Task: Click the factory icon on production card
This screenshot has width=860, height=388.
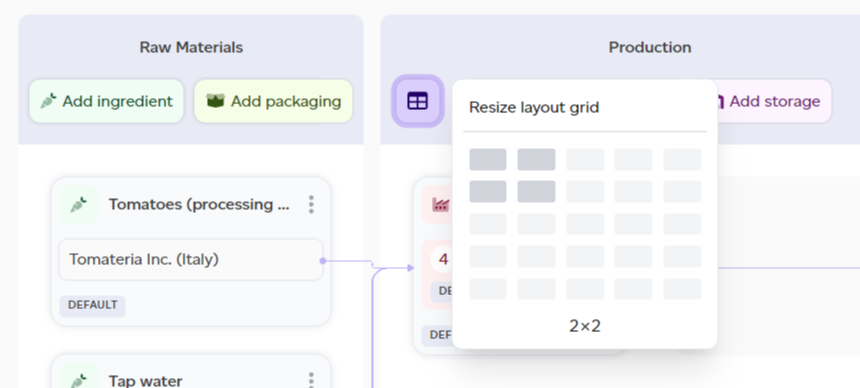Action: 440,205
